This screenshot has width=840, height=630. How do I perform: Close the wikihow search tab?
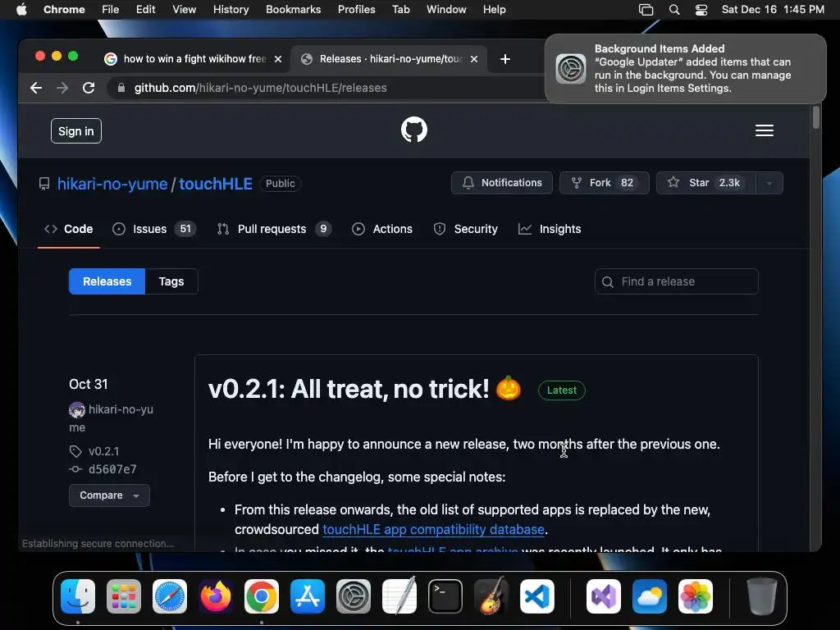coord(278,59)
